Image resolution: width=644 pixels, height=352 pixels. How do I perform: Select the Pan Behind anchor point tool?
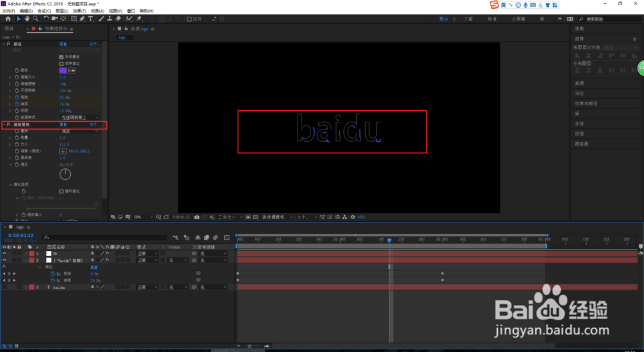63,19
